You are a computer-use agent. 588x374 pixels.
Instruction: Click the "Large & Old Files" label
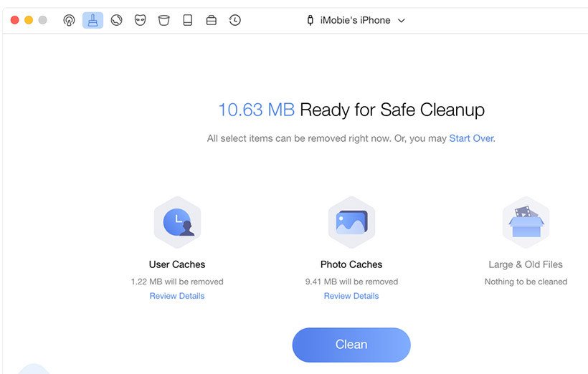click(526, 264)
